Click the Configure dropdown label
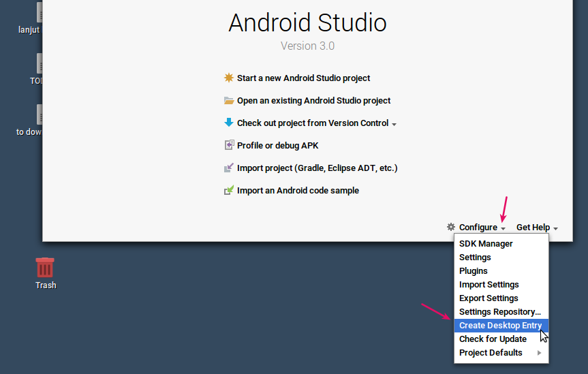Screen dimensions: 588x374 [x=478, y=228]
